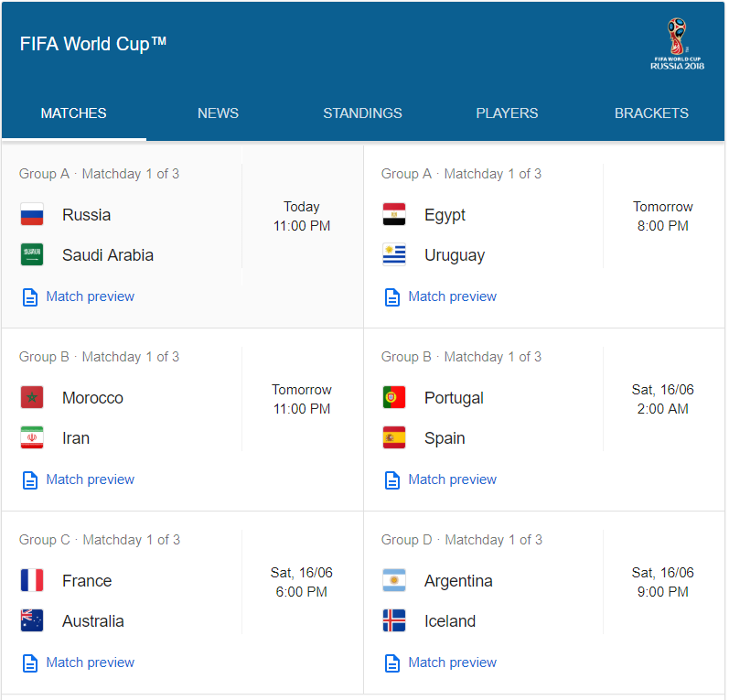
Task: Open Match preview for Egypt vs Uruguay
Action: [452, 296]
